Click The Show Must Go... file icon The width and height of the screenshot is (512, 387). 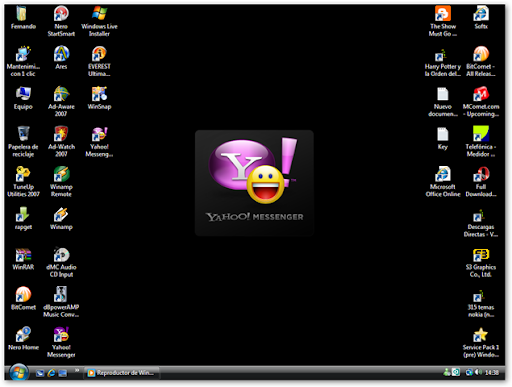443,21
